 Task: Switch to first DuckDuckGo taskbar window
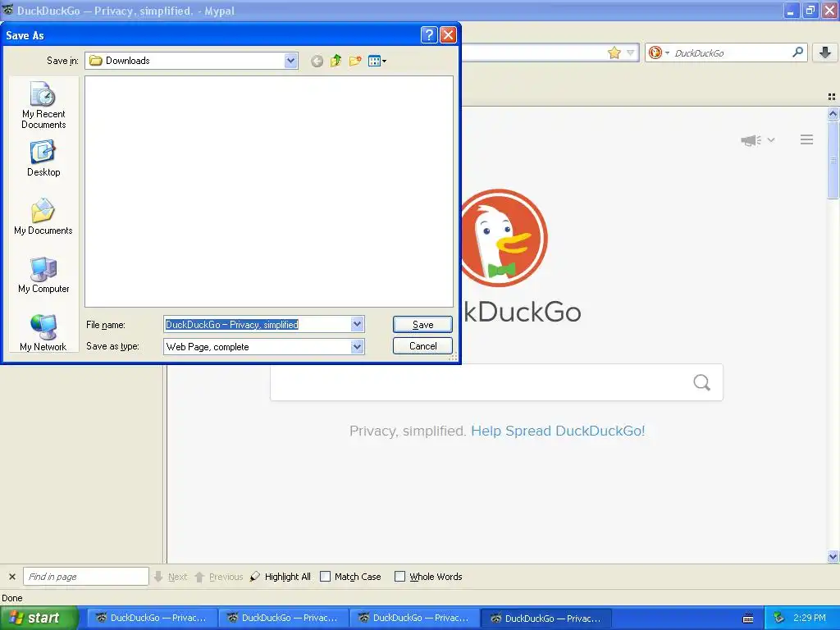[152, 619]
